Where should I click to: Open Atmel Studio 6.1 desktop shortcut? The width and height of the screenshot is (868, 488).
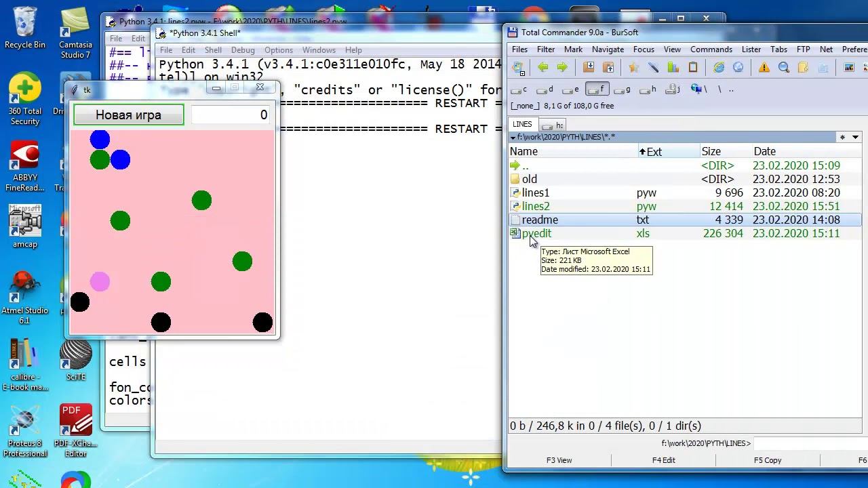25,298
